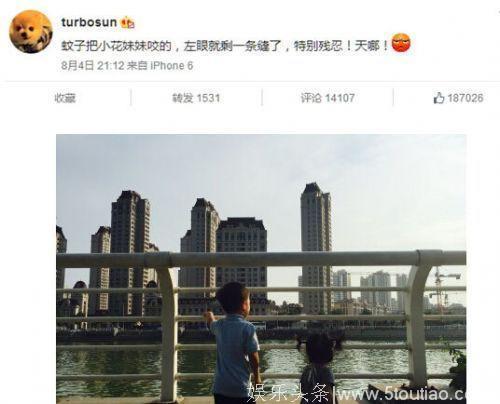Click the boy in blue shirt
This screenshot has height=404, width=500.
(x=235, y=343)
